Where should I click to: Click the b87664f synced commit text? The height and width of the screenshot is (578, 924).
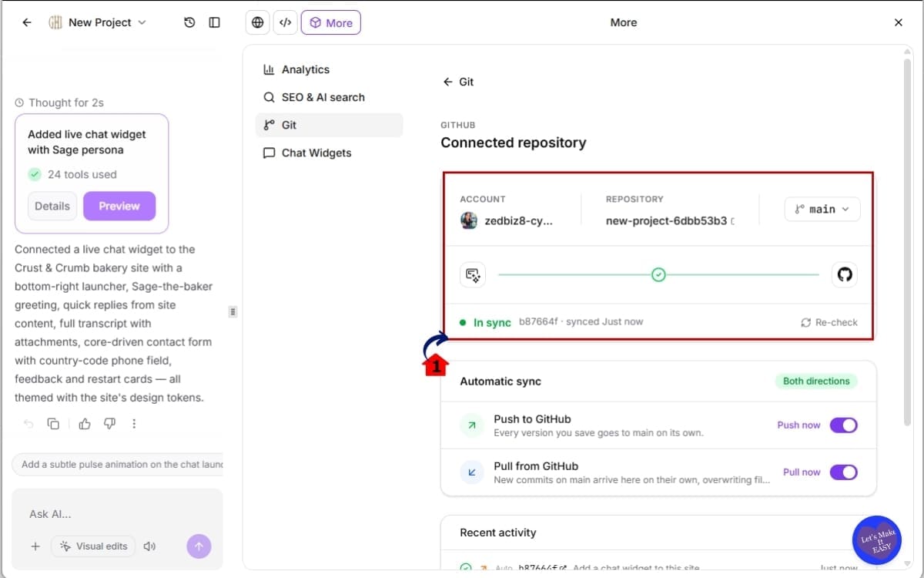(581, 321)
